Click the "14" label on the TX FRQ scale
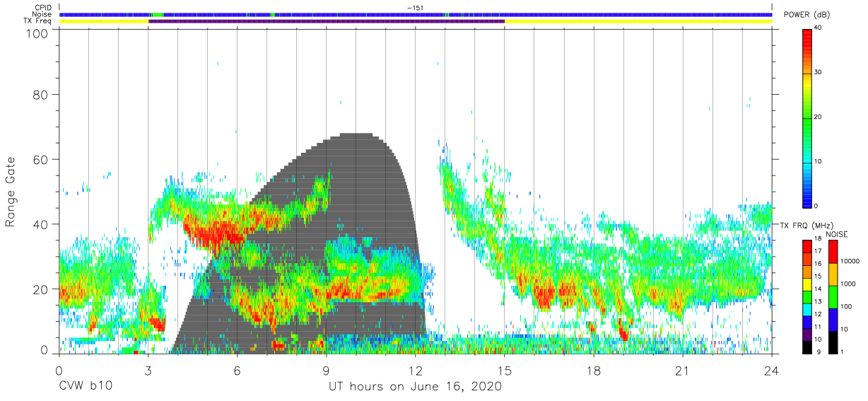Image resolution: width=868 pixels, height=401 pixels. (819, 289)
